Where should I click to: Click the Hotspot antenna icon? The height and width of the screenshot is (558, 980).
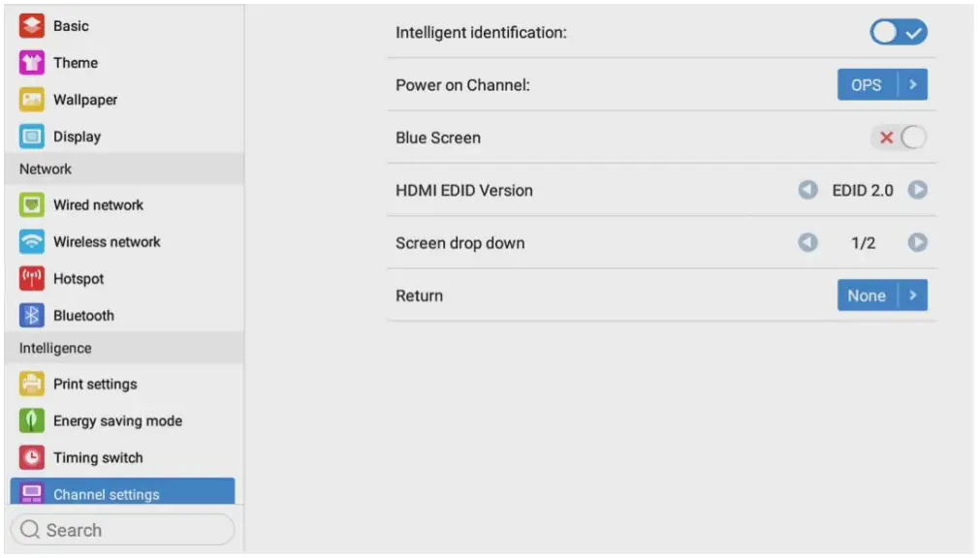point(32,279)
